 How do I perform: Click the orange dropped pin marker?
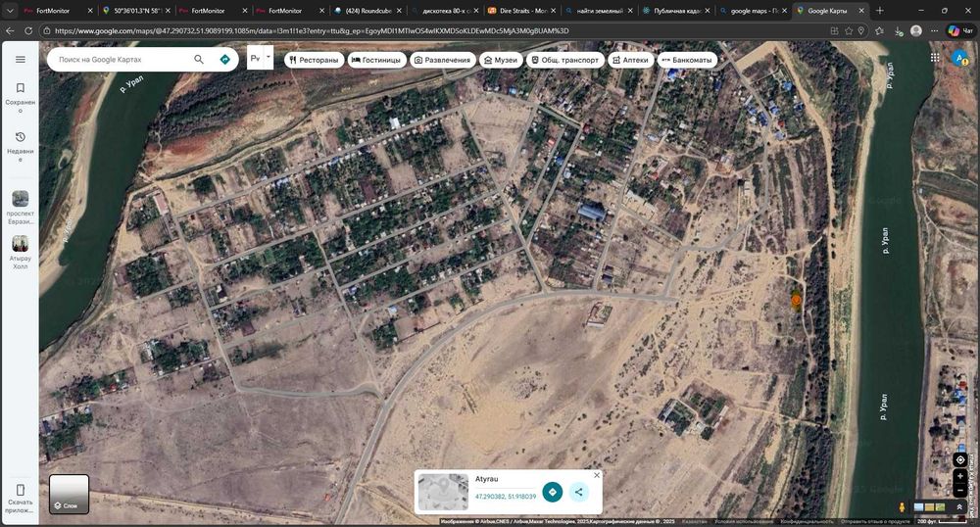[796, 301]
